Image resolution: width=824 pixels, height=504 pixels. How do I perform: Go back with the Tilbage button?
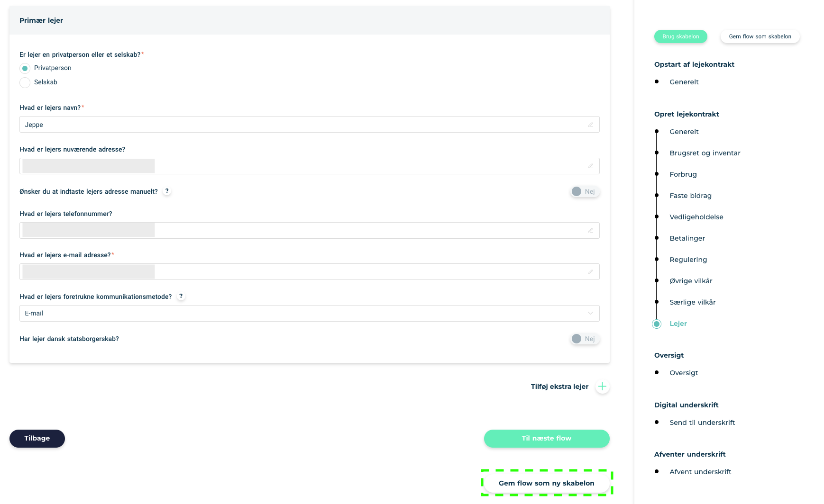[x=37, y=439]
